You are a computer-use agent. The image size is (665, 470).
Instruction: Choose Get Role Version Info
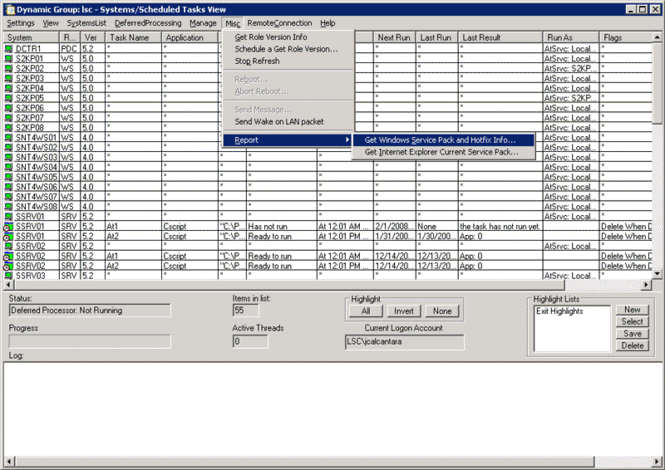coord(288,37)
